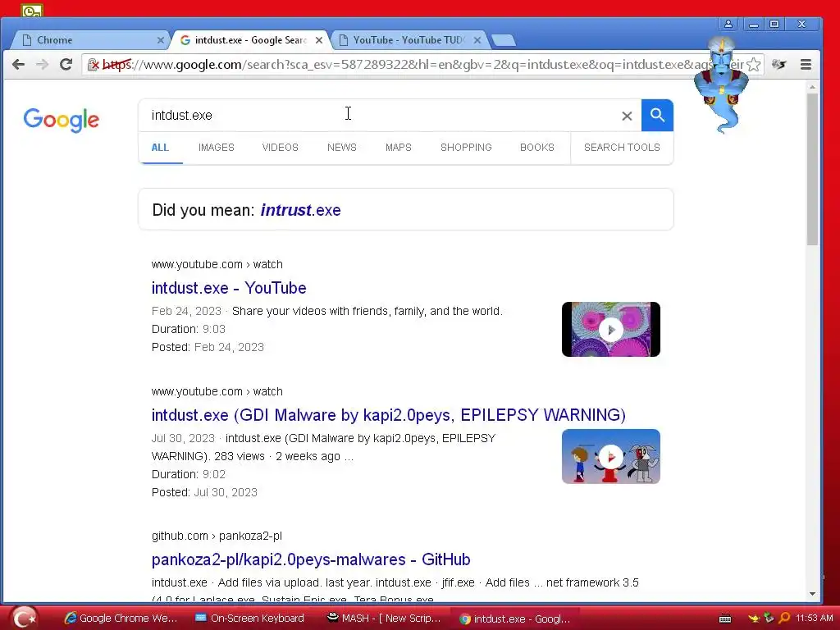Screen dimensions: 840x630
Task: Switch to NEWS results
Action: (342, 148)
